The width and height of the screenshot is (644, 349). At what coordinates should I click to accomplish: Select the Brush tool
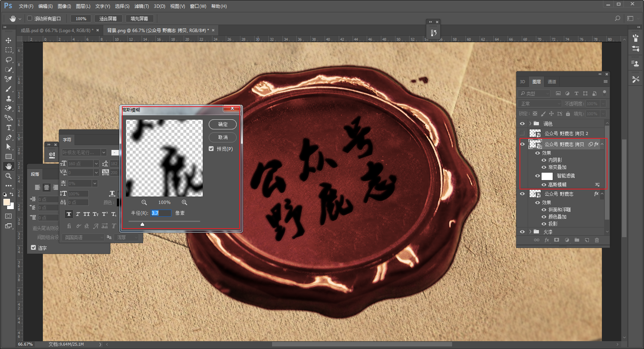coord(8,89)
